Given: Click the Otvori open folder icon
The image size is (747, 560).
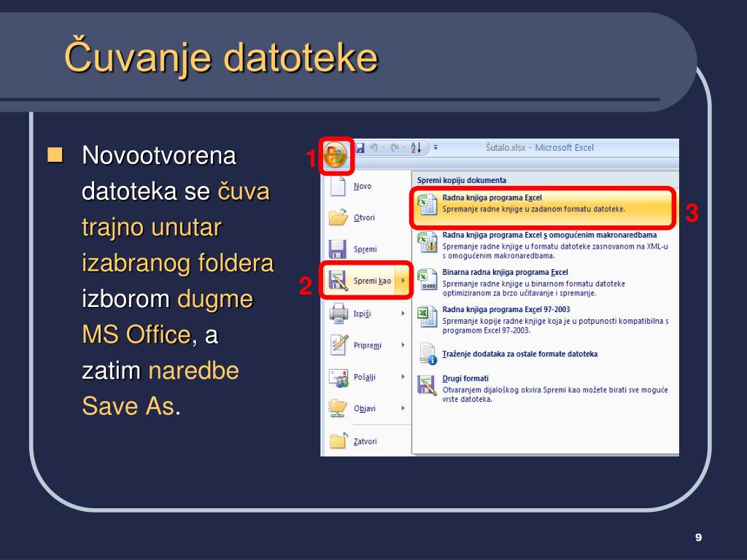Looking at the screenshot, I should tap(338, 217).
